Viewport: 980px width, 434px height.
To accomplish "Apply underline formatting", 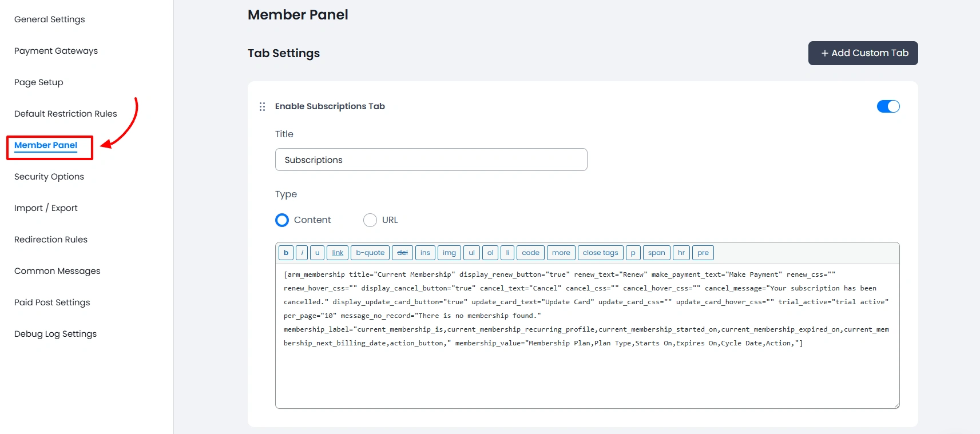I will [x=317, y=252].
